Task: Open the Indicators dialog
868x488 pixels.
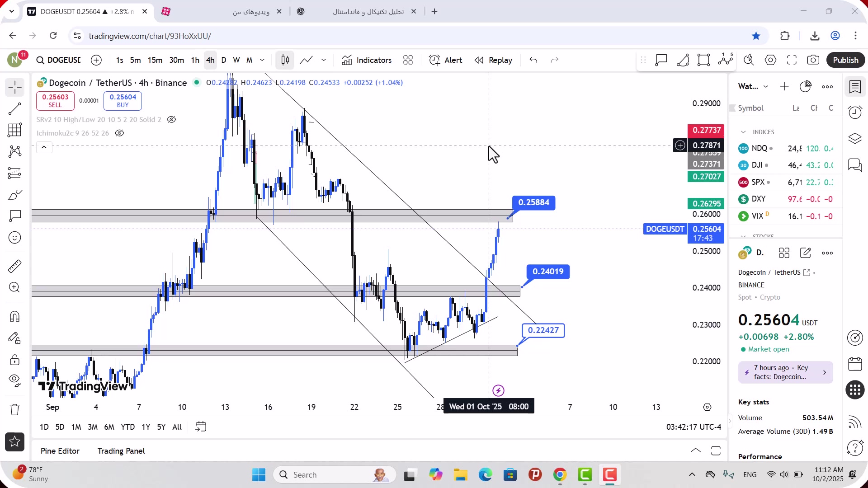Action: (367, 60)
